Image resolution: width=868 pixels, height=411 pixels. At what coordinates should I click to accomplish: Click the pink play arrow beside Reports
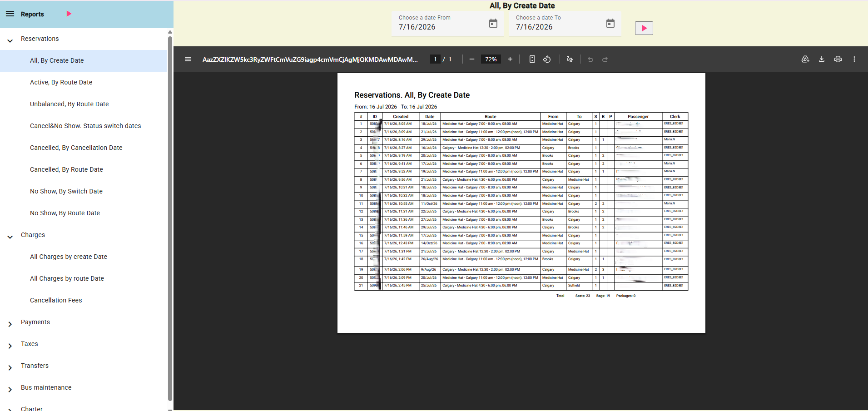click(x=69, y=14)
